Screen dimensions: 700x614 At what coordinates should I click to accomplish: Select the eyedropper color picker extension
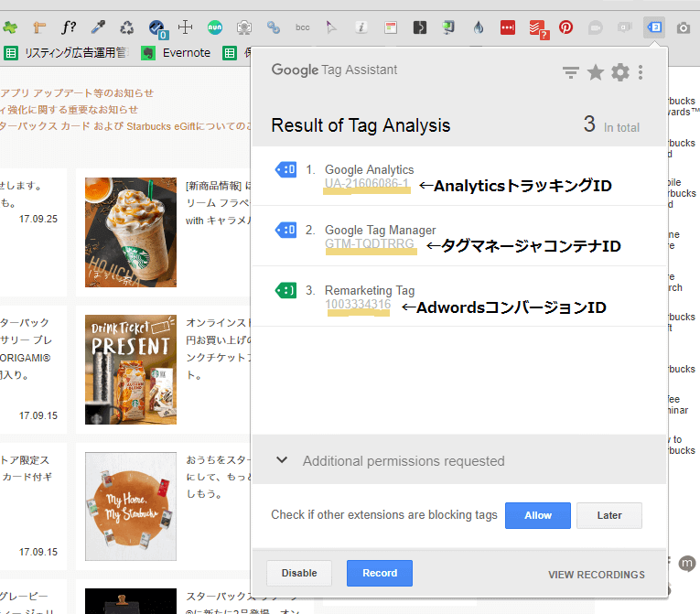pyautogui.click(x=98, y=27)
